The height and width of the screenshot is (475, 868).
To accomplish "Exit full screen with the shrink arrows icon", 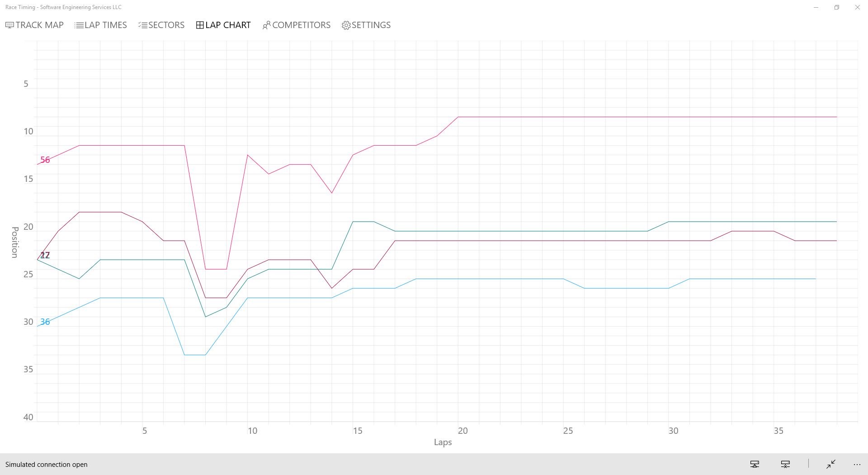I will pyautogui.click(x=831, y=464).
